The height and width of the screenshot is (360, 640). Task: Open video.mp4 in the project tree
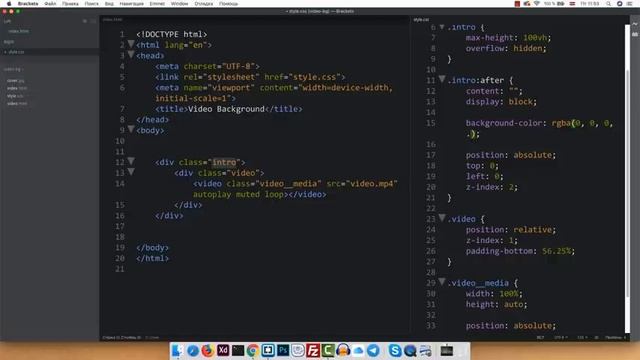(x=17, y=104)
